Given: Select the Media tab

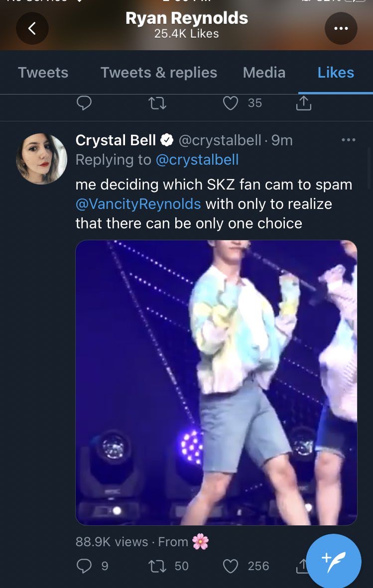Looking at the screenshot, I should tap(264, 73).
